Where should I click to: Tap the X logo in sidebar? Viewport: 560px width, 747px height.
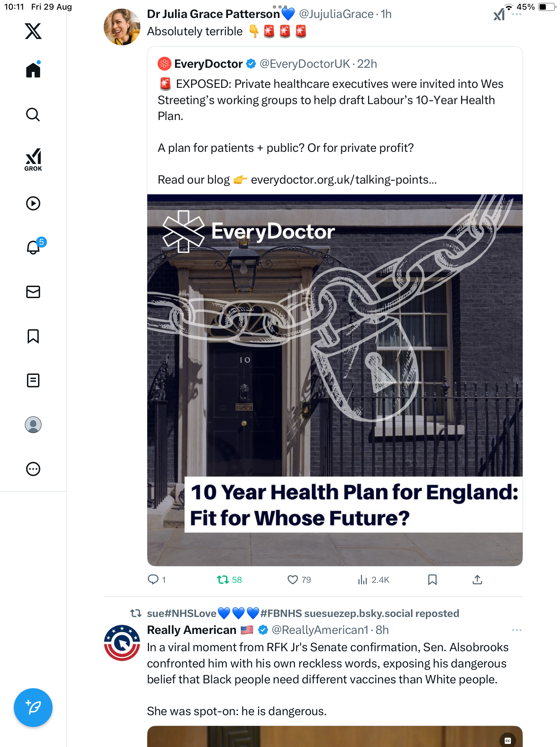point(33,31)
